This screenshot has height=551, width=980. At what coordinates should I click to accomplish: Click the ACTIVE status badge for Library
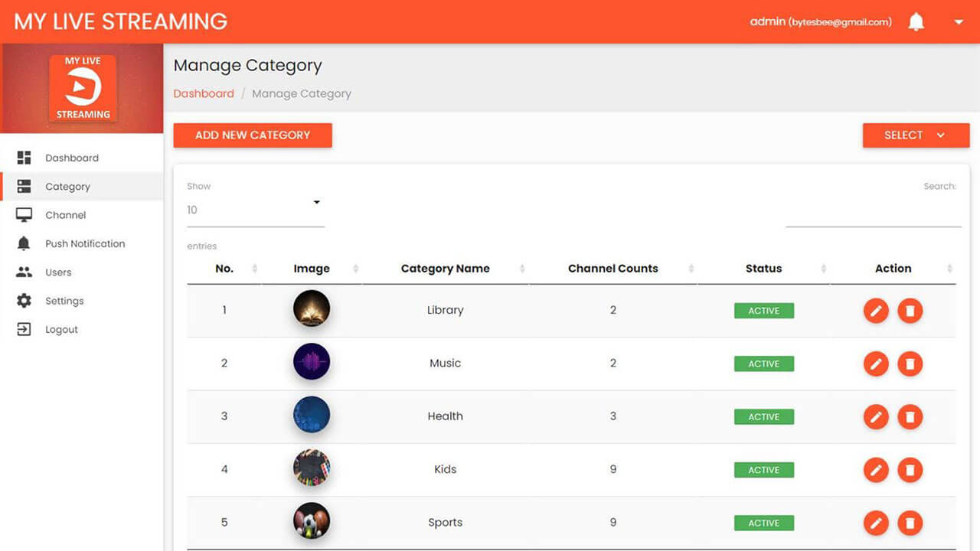pyautogui.click(x=763, y=311)
